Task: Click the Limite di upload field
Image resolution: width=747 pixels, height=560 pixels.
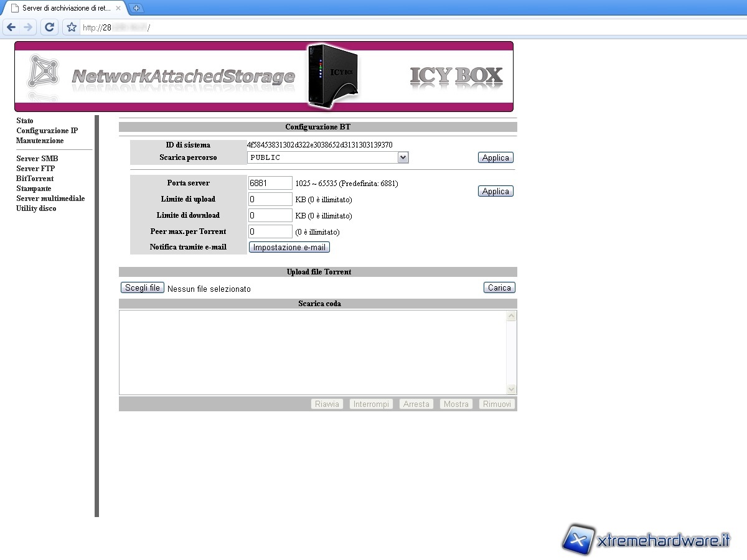Action: pyautogui.click(x=270, y=199)
